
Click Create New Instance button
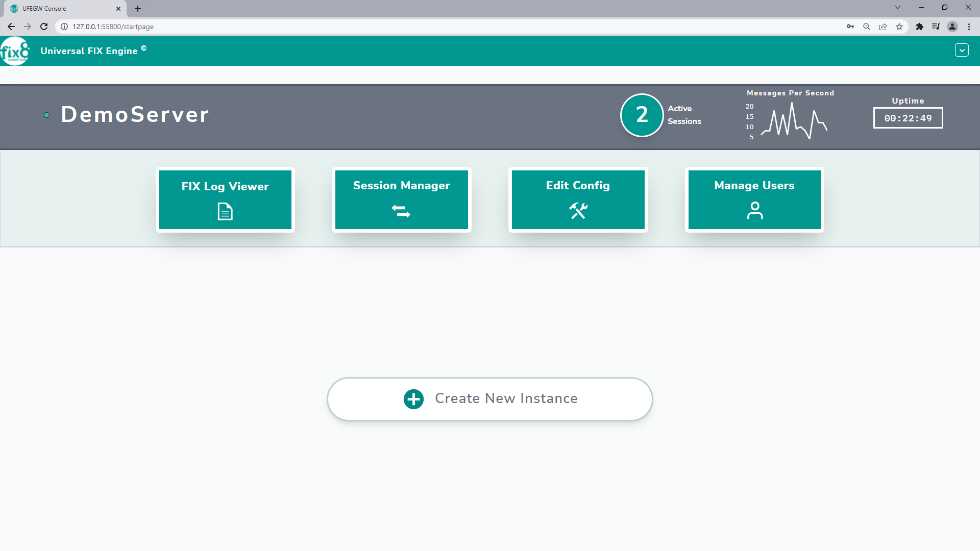coord(489,399)
